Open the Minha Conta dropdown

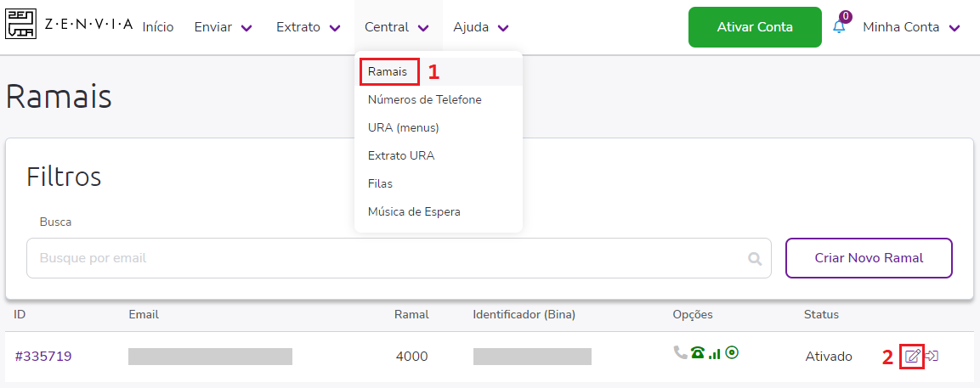[x=911, y=27]
